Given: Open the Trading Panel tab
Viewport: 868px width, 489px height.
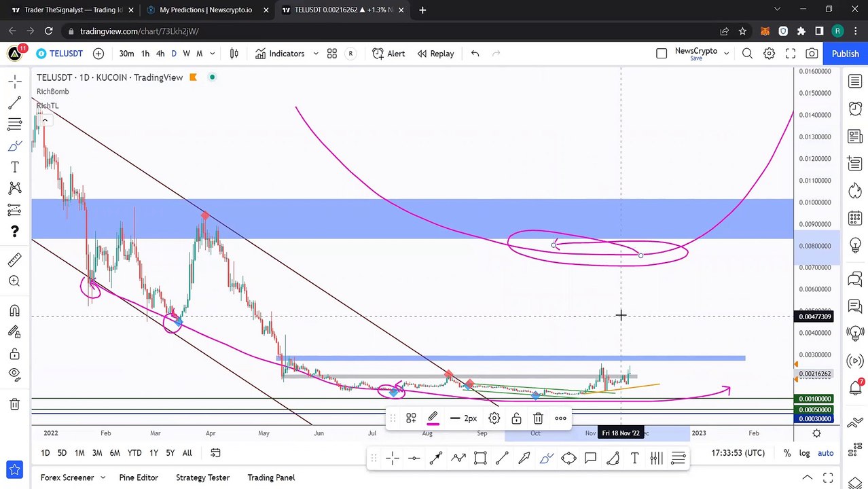Looking at the screenshot, I should point(271,477).
